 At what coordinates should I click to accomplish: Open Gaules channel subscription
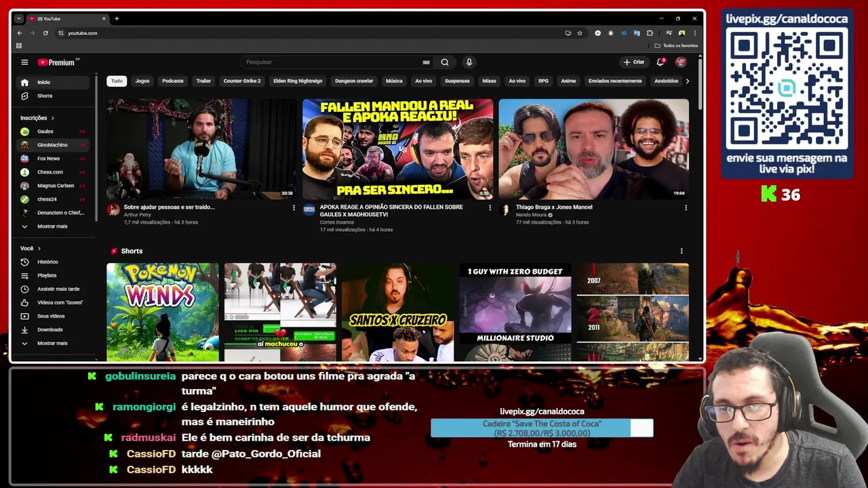click(53, 131)
